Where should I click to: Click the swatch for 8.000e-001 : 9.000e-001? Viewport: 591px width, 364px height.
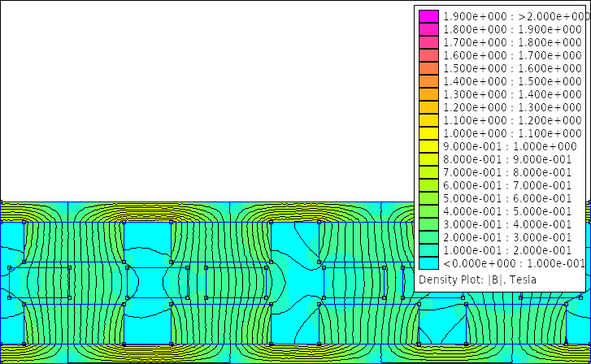(428, 159)
